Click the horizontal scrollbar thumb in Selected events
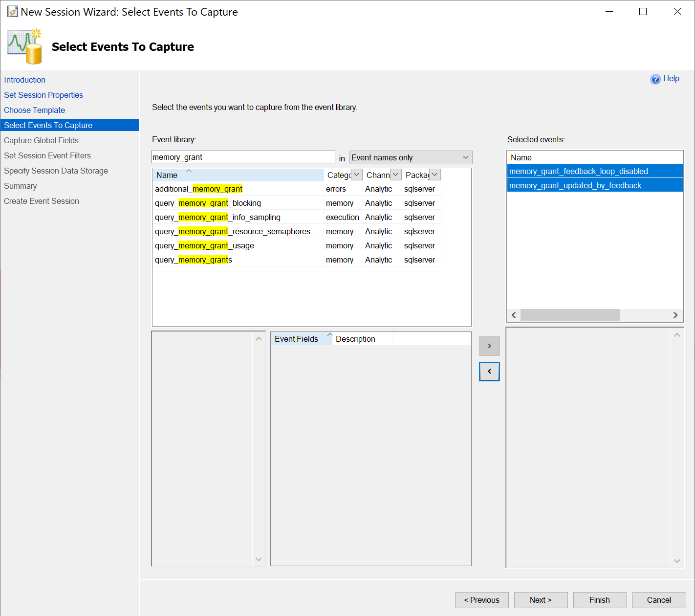Screen dimensions: 695x616 (x=570, y=315)
